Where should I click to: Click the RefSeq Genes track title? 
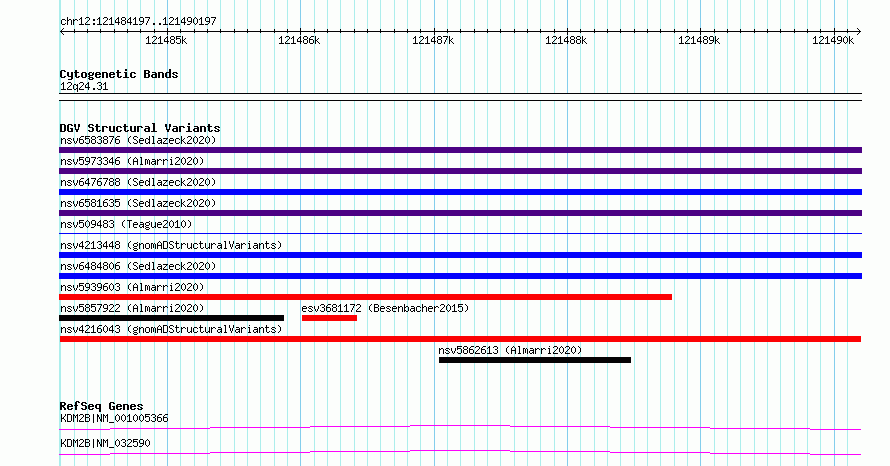click(101, 406)
